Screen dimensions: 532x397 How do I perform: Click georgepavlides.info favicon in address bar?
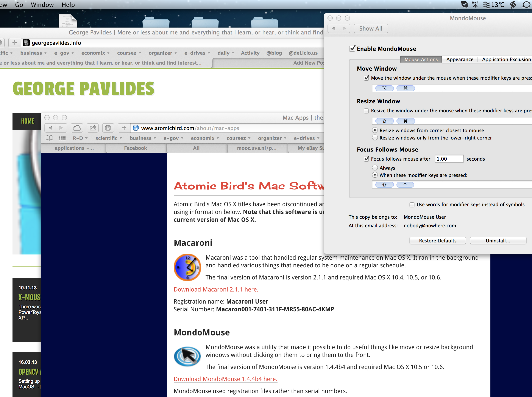point(26,43)
